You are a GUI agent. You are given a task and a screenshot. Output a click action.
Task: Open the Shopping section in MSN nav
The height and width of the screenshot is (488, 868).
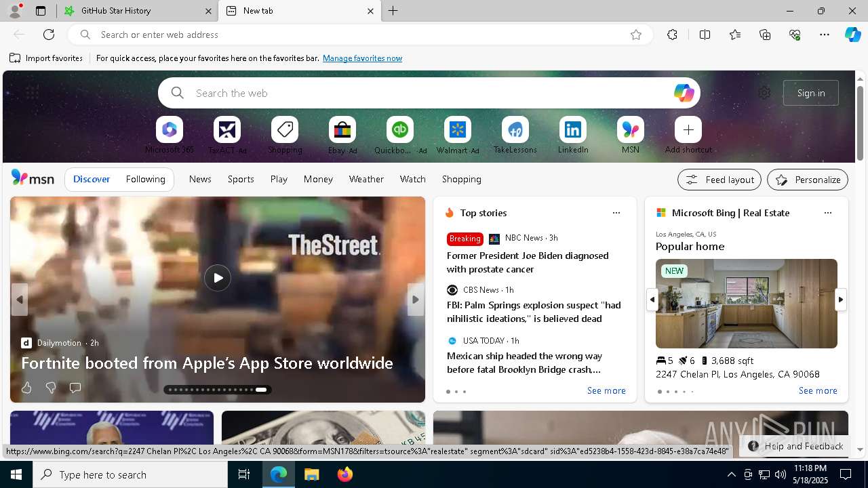click(462, 180)
